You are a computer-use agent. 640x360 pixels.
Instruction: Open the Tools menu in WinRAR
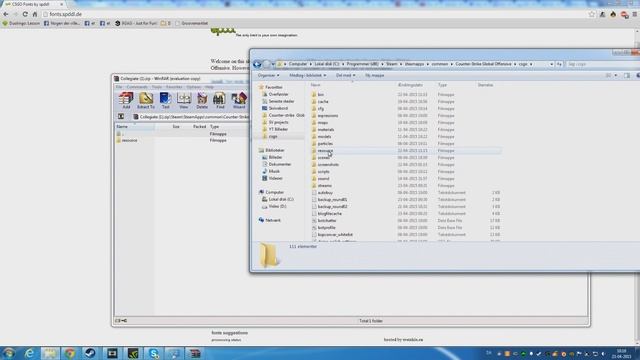[157, 87]
